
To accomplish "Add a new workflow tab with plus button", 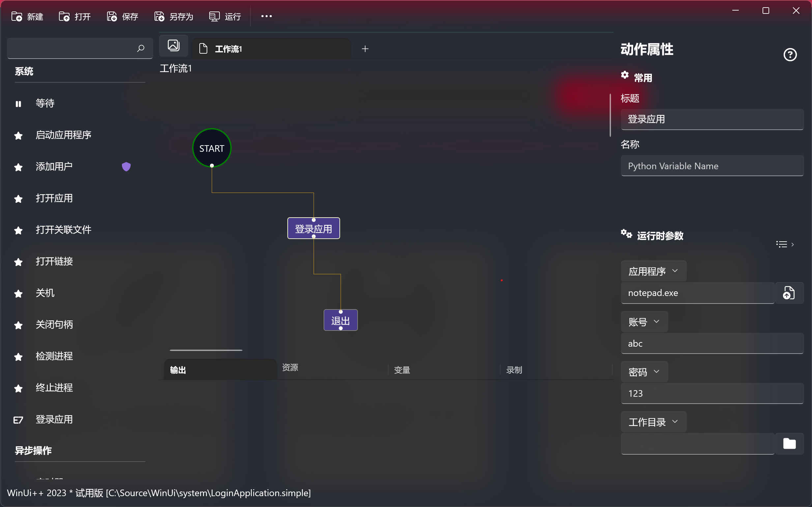I will (365, 49).
